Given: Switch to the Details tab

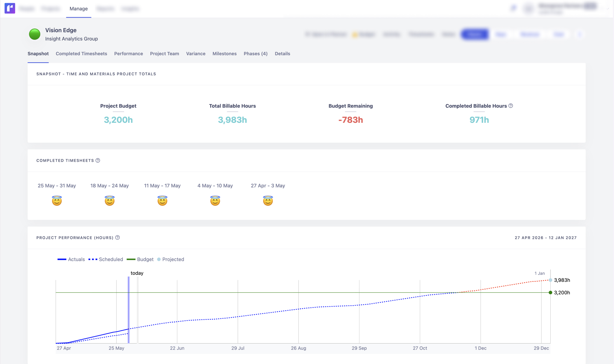Looking at the screenshot, I should point(282,54).
